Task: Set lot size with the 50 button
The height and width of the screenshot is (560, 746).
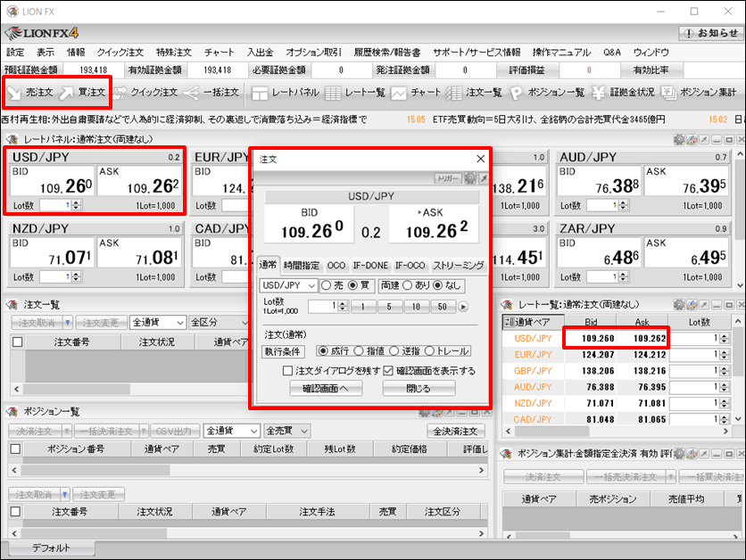Action: 442,307
